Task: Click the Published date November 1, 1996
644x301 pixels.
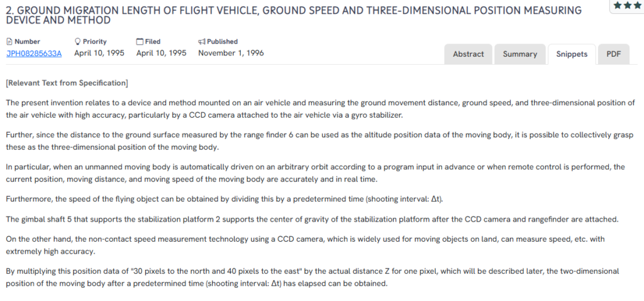Action: [231, 53]
